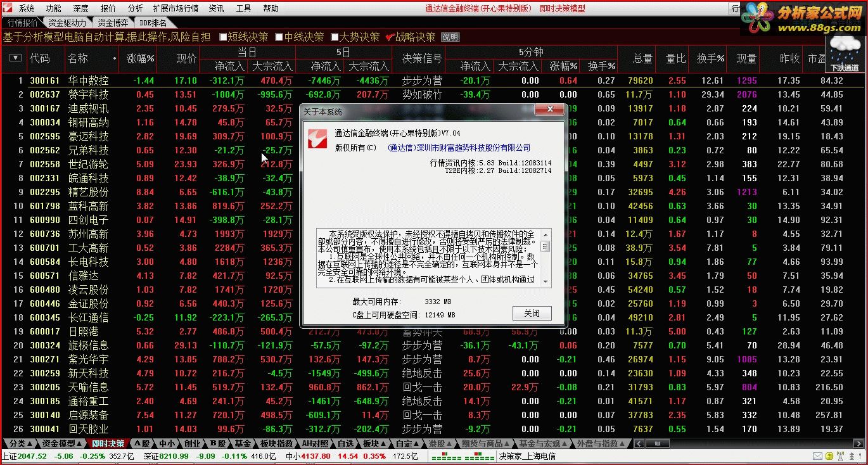Viewport: 868px width, 465px height.
Task: Click the 中小 4137.80 index in status bar
Action: coord(307,456)
